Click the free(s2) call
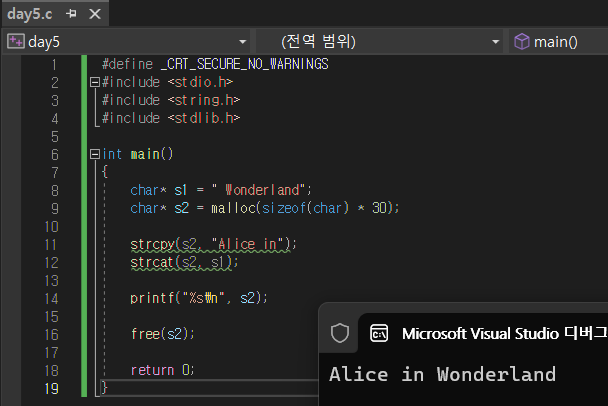 162,334
